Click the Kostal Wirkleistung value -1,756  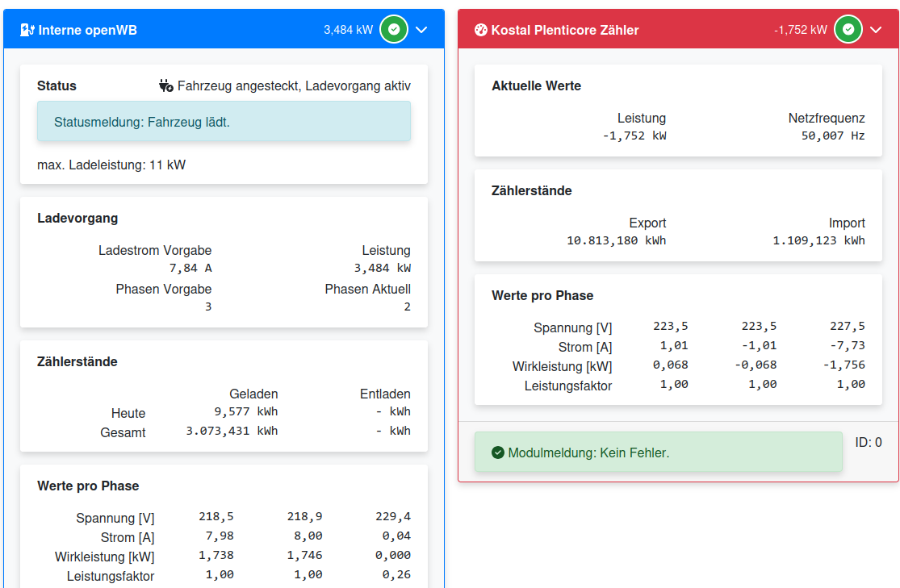(844, 365)
